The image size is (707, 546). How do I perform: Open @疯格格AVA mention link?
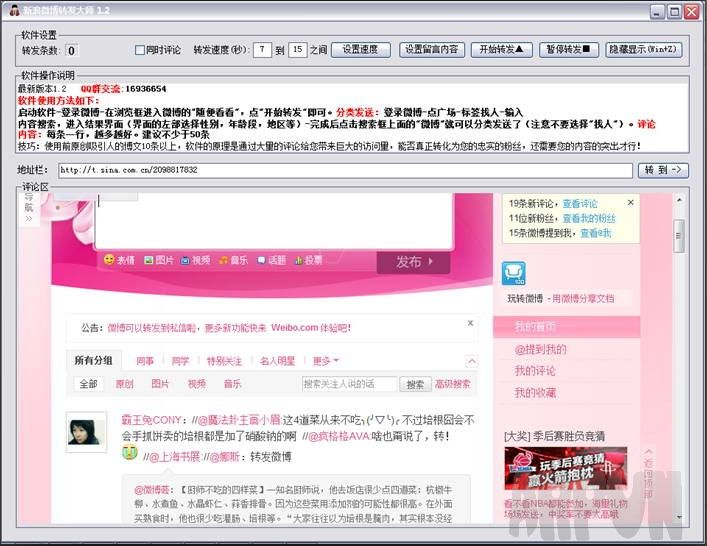[339, 436]
